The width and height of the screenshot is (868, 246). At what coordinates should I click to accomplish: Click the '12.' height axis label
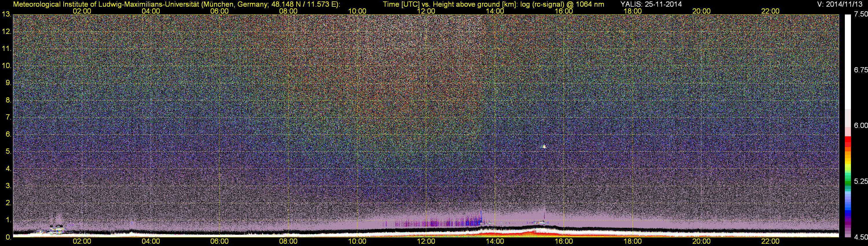click(6, 32)
